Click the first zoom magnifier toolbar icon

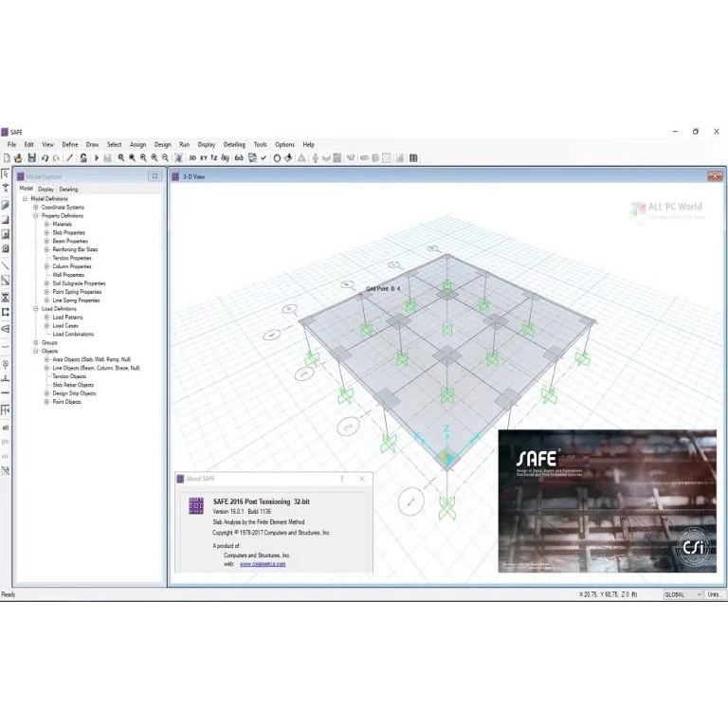pos(121,158)
